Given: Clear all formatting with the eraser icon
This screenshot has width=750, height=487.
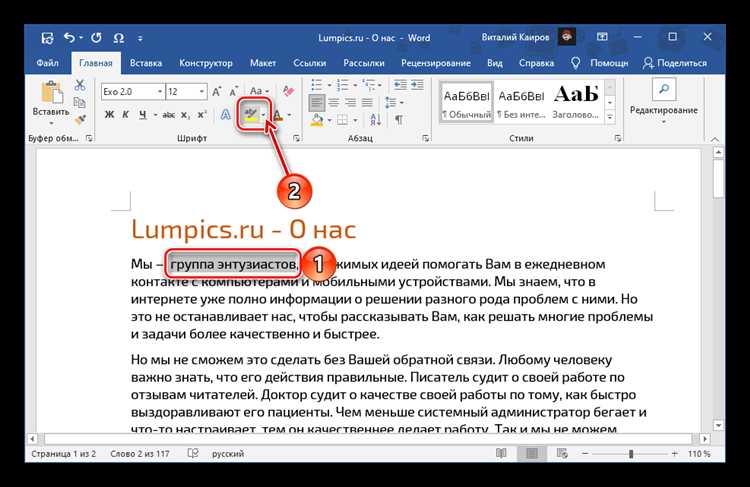Looking at the screenshot, I should click(288, 91).
